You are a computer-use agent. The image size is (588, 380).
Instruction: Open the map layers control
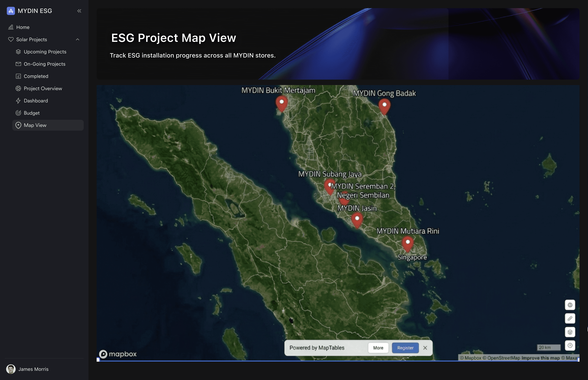570,332
